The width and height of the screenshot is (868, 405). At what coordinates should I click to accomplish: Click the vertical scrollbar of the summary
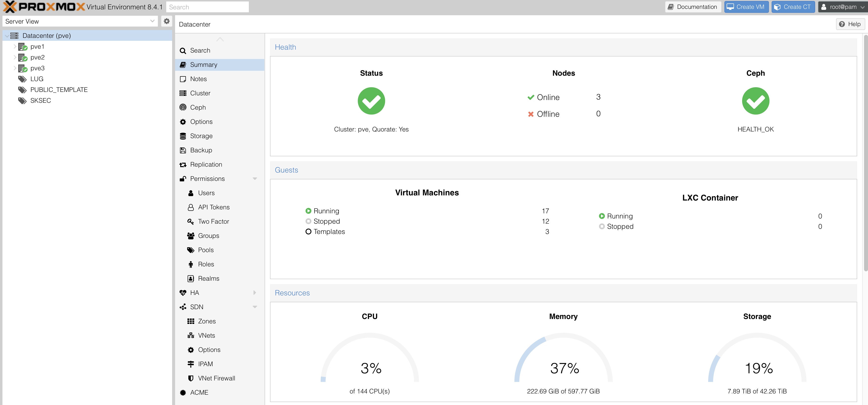865,153
